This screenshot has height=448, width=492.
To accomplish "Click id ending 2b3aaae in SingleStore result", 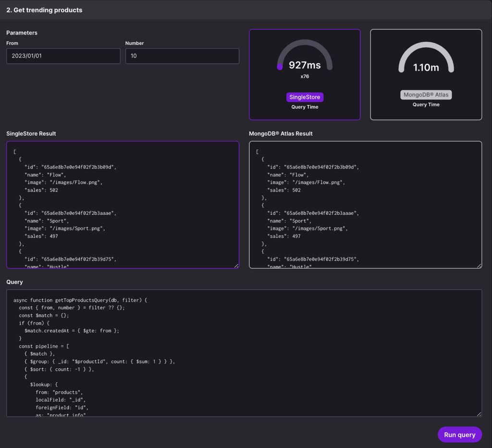I will [x=70, y=213].
